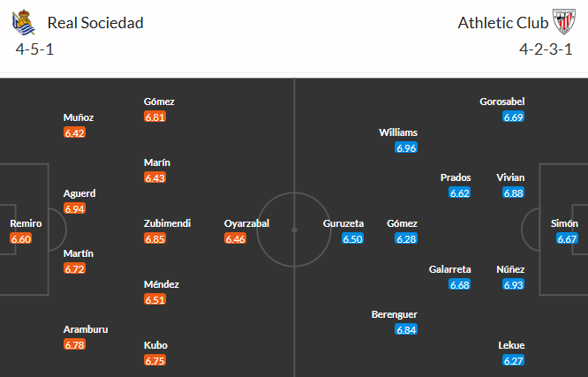Open Vivian's player details
This screenshot has height=377, width=588.
[x=510, y=177]
